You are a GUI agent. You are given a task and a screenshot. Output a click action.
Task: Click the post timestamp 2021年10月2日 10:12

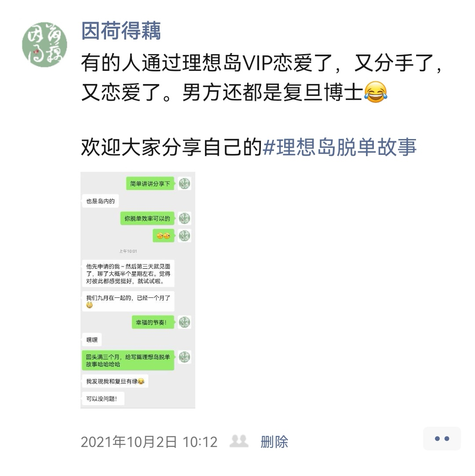(149, 442)
